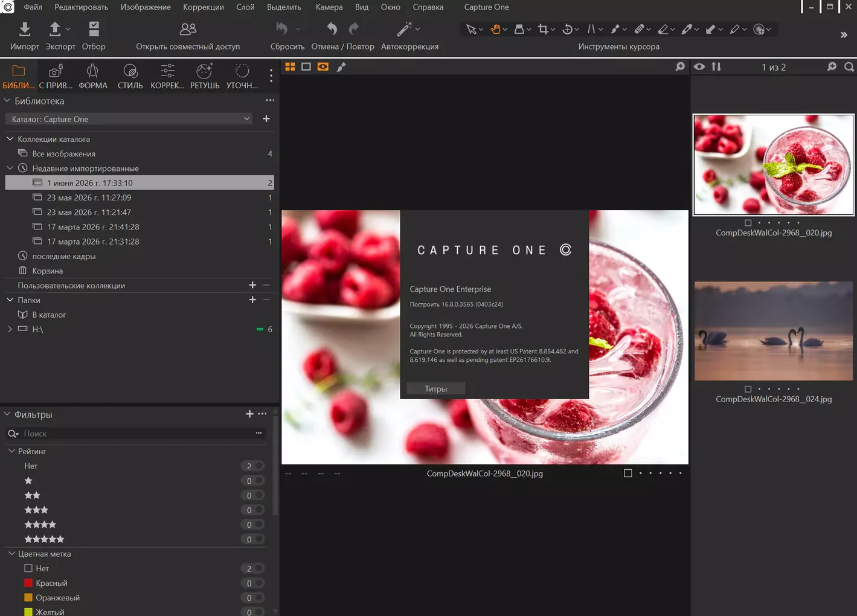Toggle the Рейтинг Нет filter switch
Viewport: 857px width, 616px height.
click(253, 466)
